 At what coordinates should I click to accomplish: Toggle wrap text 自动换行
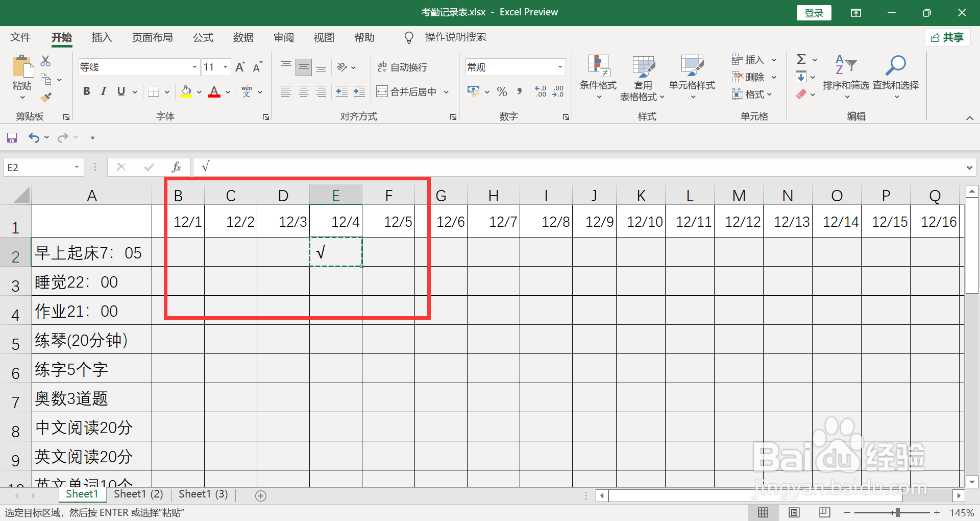(402, 67)
